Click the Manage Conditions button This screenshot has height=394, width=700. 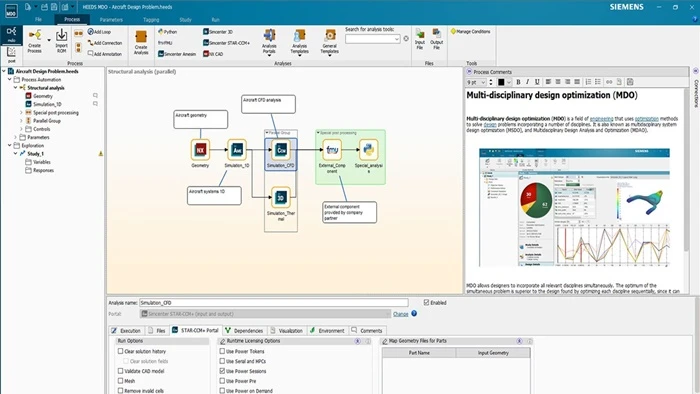pos(471,32)
